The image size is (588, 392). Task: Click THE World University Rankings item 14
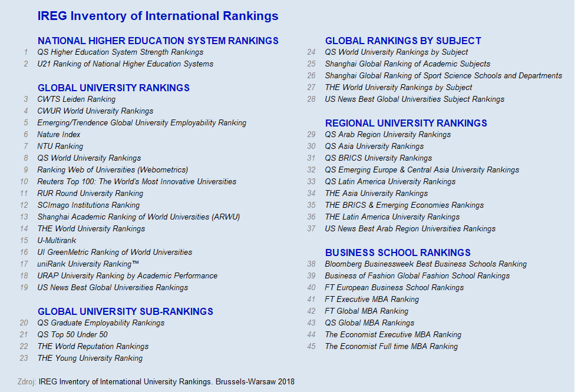91,228
